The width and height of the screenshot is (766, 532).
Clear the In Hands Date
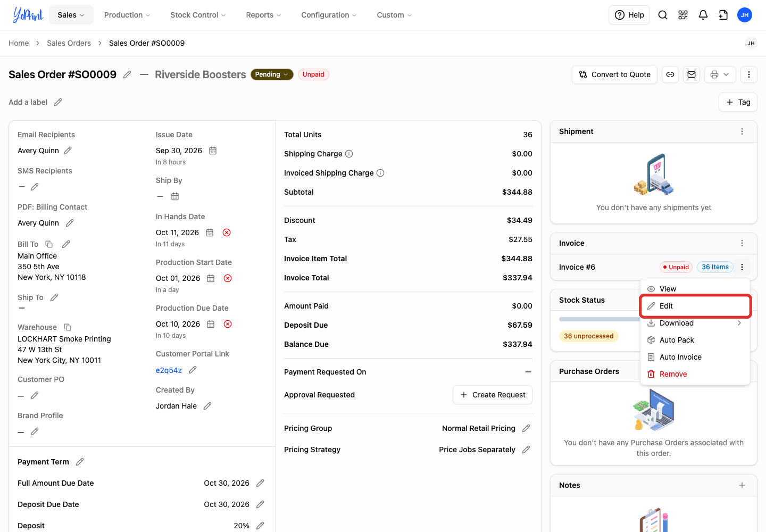coord(227,232)
